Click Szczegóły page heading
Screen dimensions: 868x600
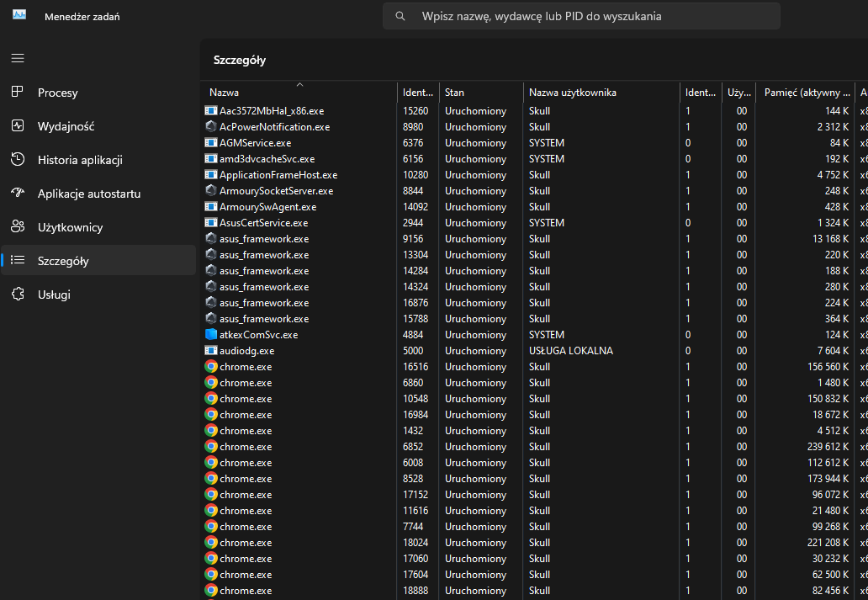pos(240,60)
